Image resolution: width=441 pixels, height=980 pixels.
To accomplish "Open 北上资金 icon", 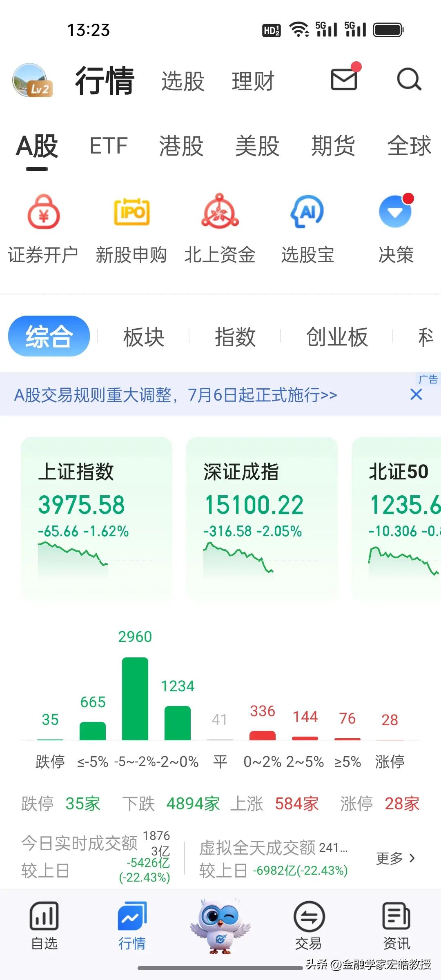I will coord(220,211).
